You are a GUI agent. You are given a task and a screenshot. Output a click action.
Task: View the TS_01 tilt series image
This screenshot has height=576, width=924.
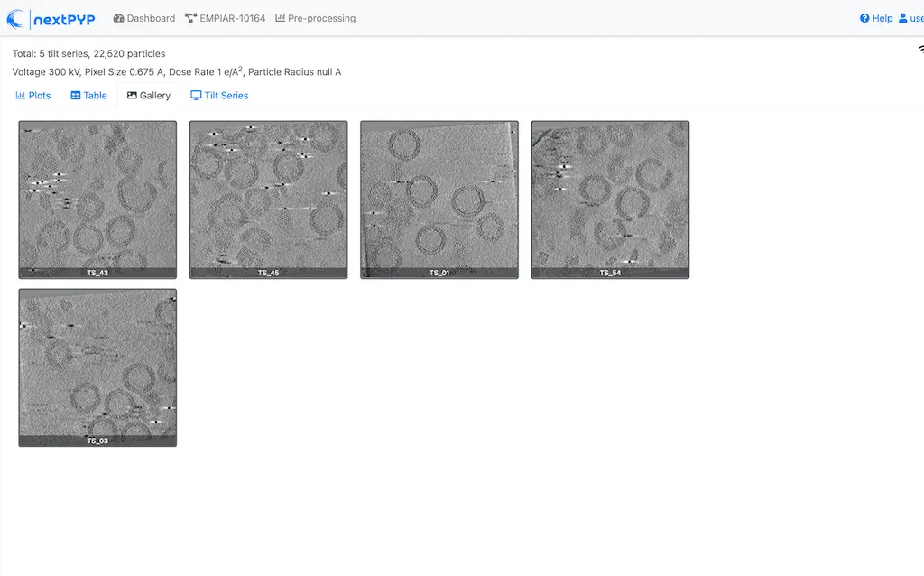pyautogui.click(x=439, y=199)
